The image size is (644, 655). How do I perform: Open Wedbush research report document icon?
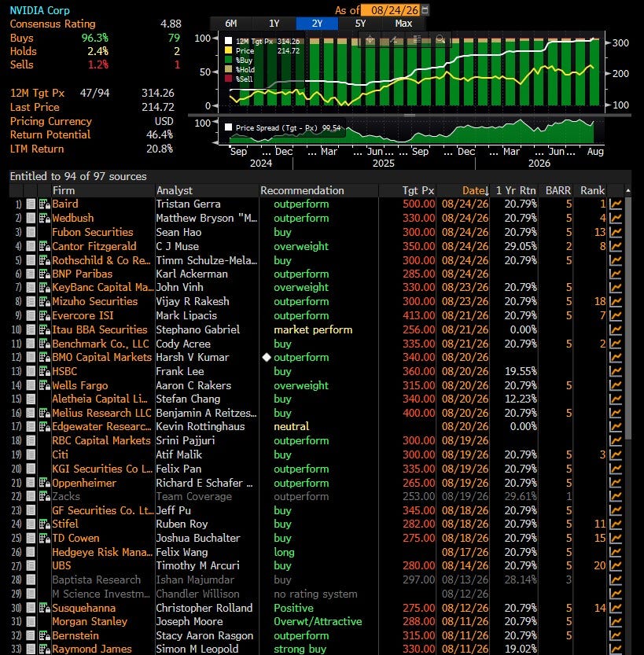pos(31,218)
